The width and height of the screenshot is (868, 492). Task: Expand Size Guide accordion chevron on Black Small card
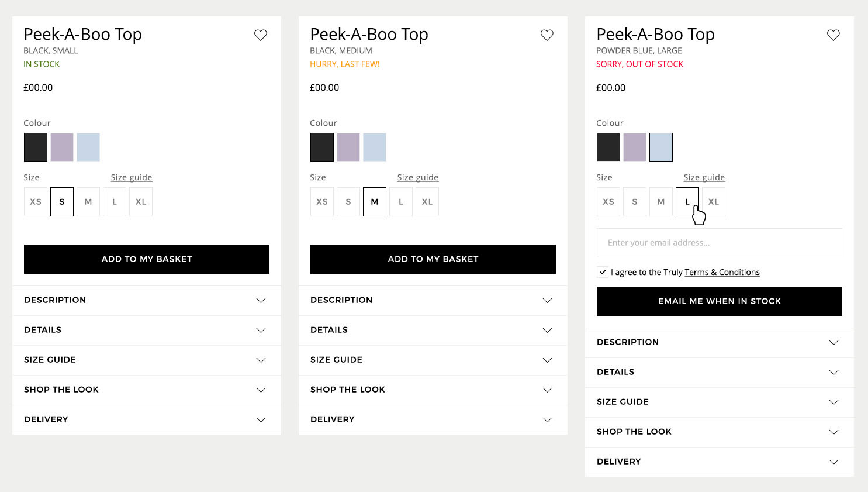[261, 360]
